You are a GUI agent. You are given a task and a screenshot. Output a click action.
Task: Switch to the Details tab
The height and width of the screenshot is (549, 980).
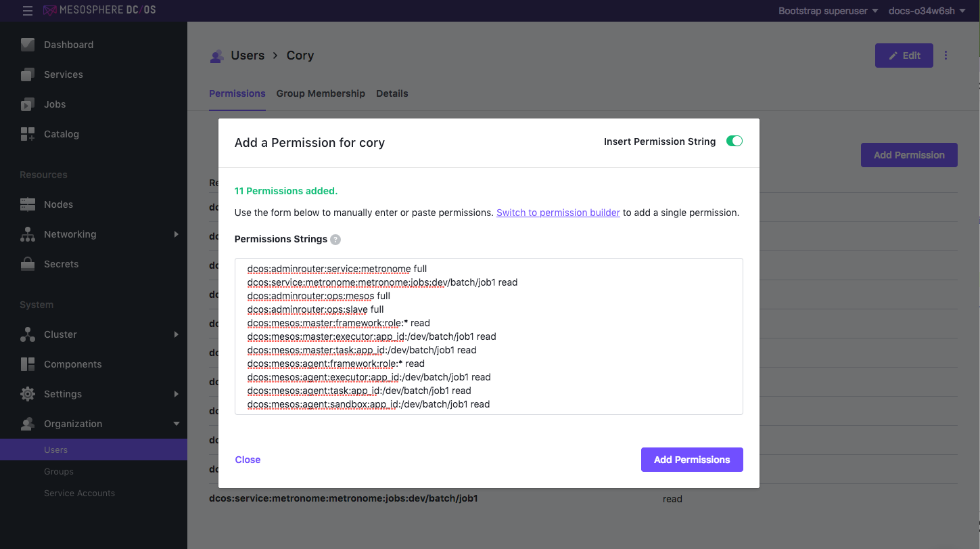[392, 93]
